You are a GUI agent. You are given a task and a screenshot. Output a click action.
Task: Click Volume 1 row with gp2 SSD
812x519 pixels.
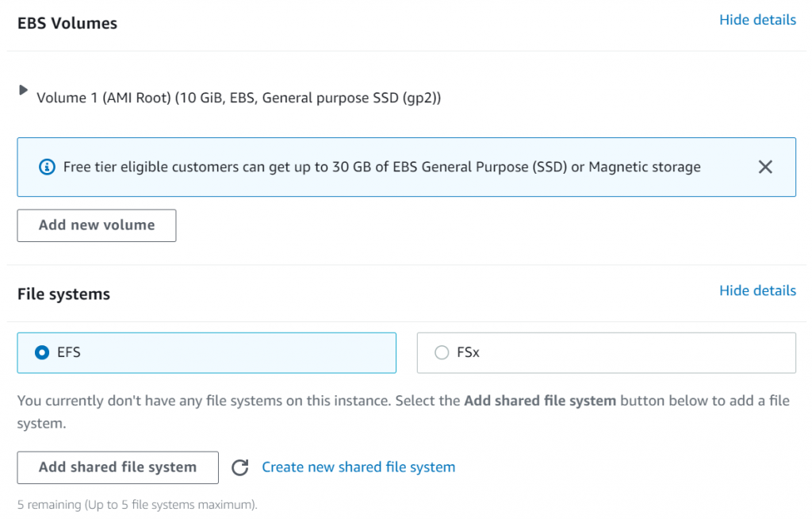pos(238,97)
